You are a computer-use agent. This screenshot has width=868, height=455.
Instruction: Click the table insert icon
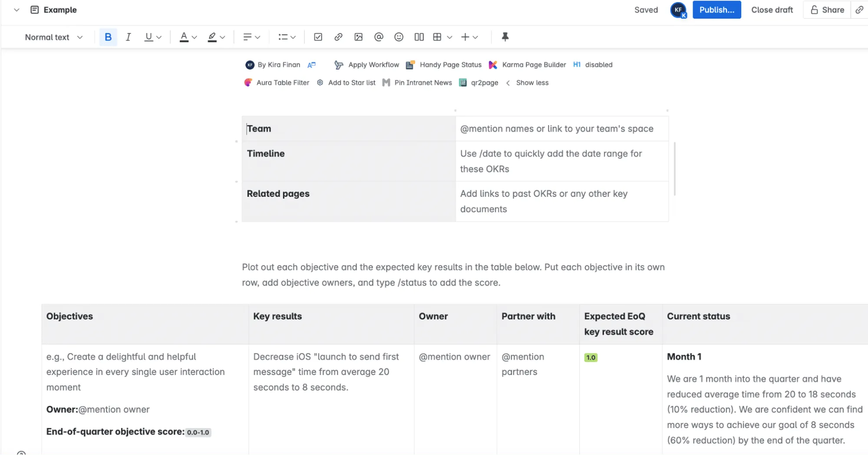[x=437, y=37]
